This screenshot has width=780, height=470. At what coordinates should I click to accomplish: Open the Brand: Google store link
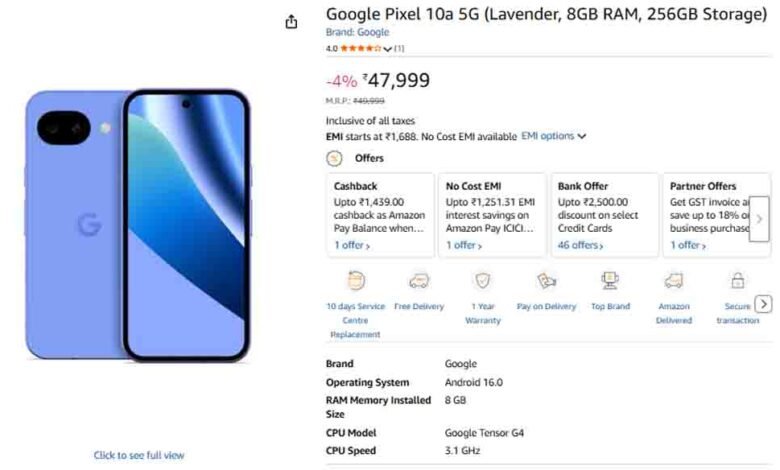pyautogui.click(x=357, y=32)
